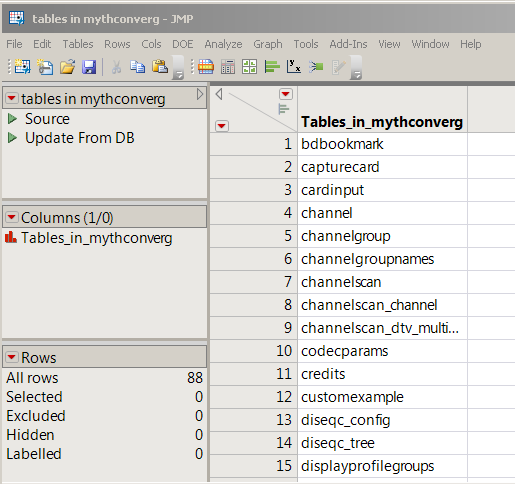Click the JMP data table title bar icon
The width and height of the screenshot is (515, 484).
pos(16,18)
